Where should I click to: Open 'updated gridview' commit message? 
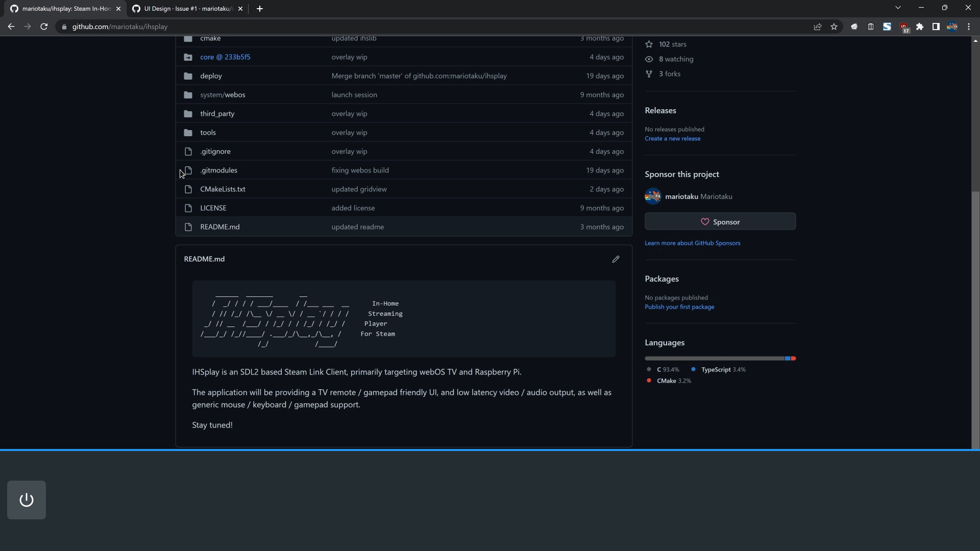(x=359, y=189)
